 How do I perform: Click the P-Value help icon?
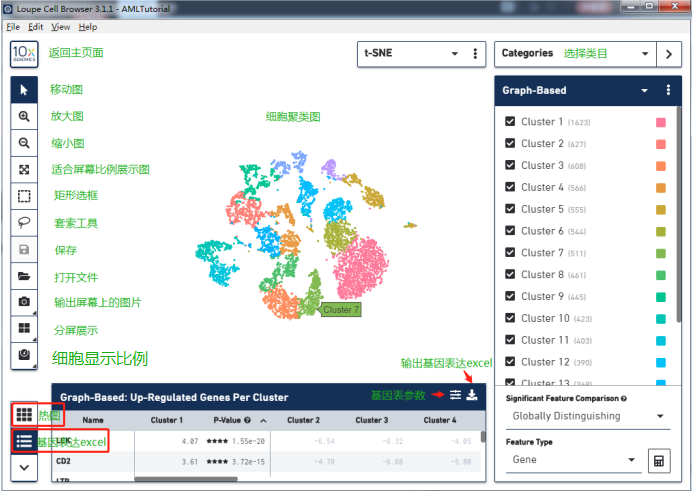point(248,420)
